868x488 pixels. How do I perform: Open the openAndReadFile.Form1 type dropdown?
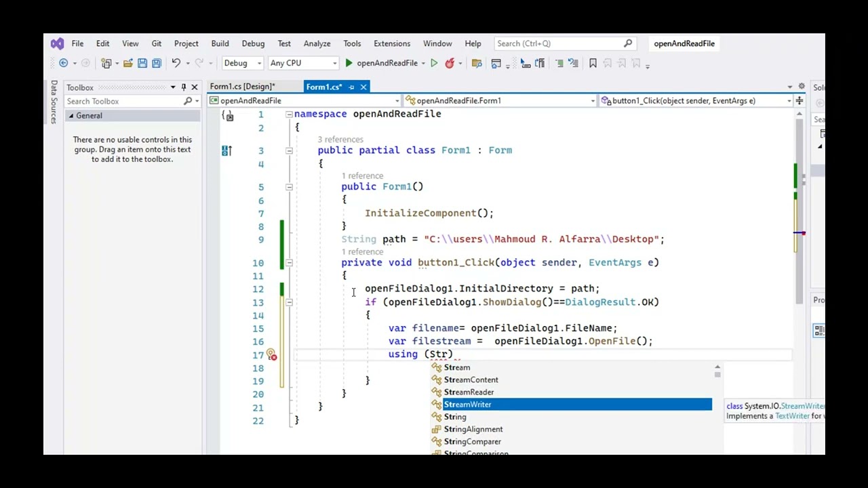click(499, 100)
